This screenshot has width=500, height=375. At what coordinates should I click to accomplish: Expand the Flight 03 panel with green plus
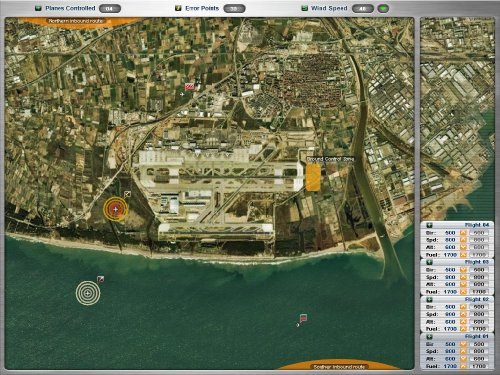point(429,262)
